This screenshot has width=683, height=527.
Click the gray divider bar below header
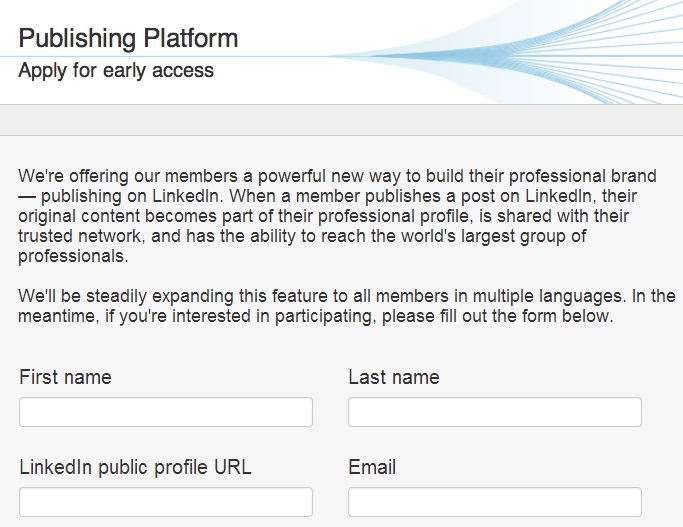[x=342, y=120]
